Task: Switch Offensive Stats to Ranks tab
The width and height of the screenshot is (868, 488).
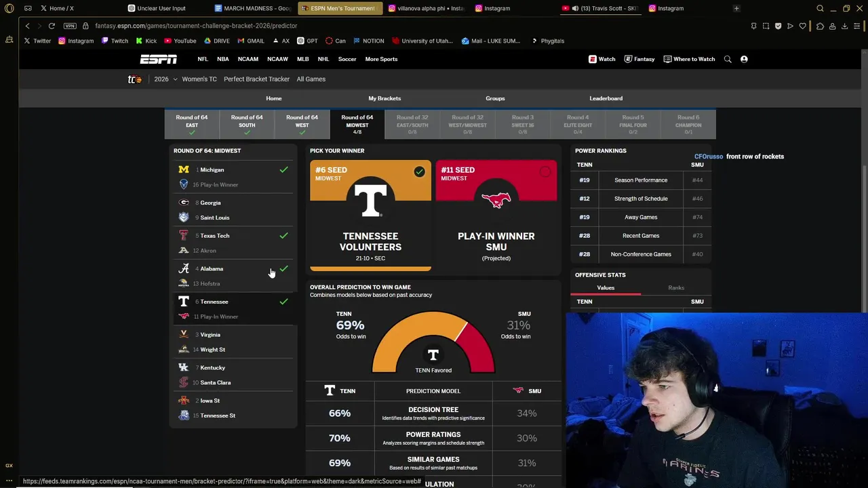Action: (676, 288)
